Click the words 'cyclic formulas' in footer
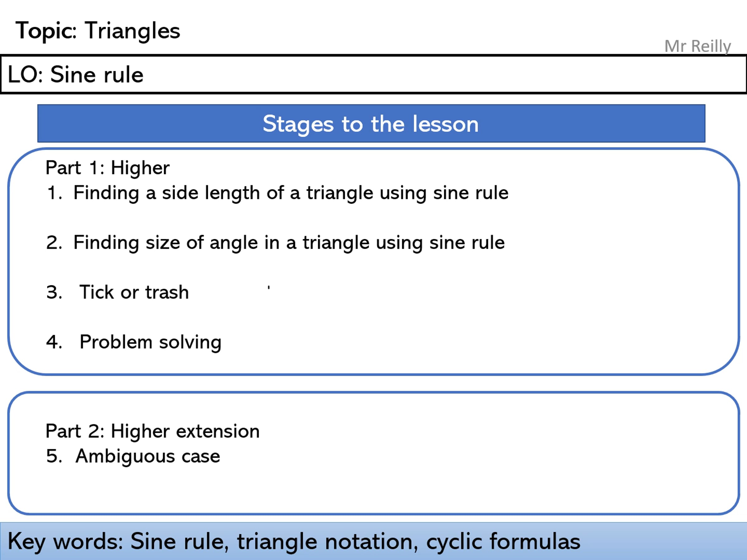 click(x=503, y=542)
